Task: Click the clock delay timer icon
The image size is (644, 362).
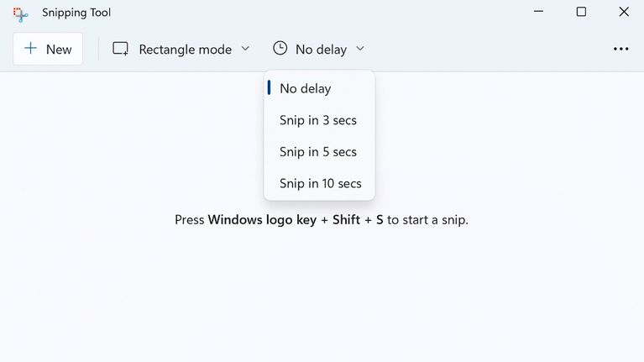Action: (280, 49)
